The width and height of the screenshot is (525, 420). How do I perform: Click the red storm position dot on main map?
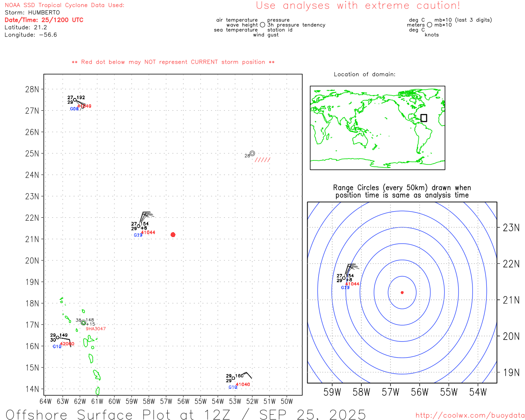(173, 235)
